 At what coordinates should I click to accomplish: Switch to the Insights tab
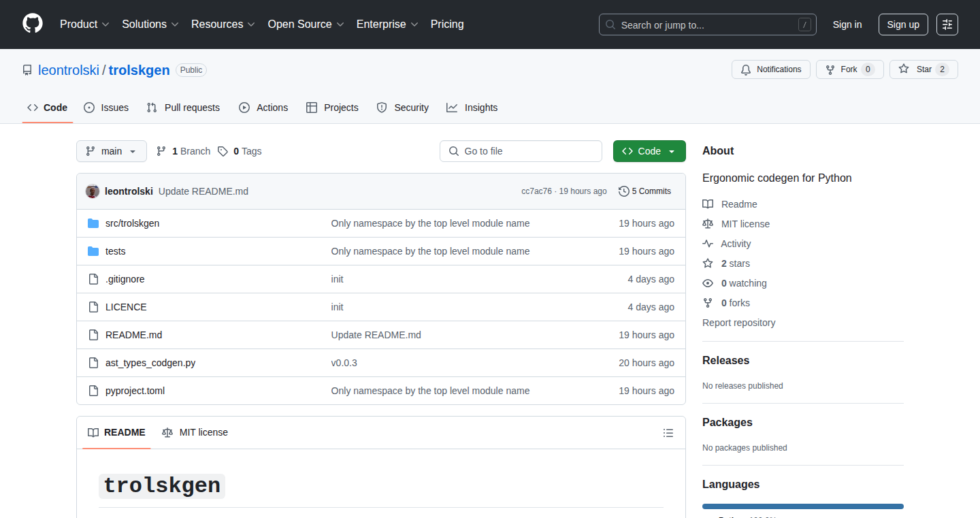tap(472, 108)
